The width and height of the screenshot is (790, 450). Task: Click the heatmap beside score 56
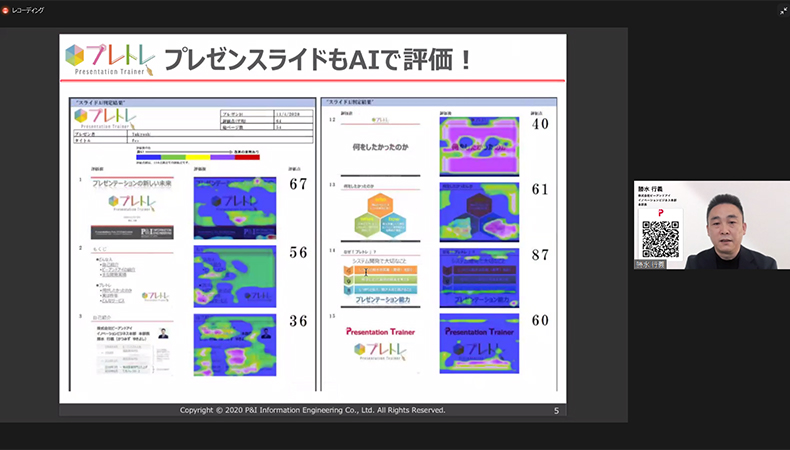[235, 276]
